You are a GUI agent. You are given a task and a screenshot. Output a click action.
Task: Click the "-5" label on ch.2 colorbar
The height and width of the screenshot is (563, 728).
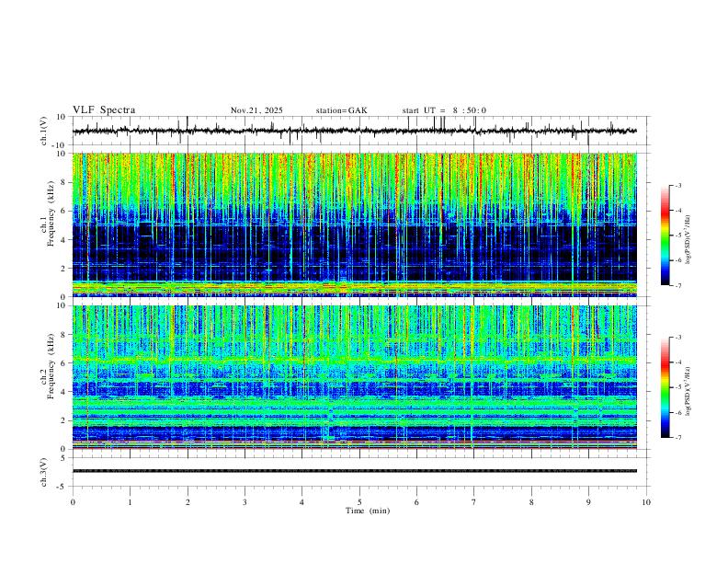tap(678, 387)
